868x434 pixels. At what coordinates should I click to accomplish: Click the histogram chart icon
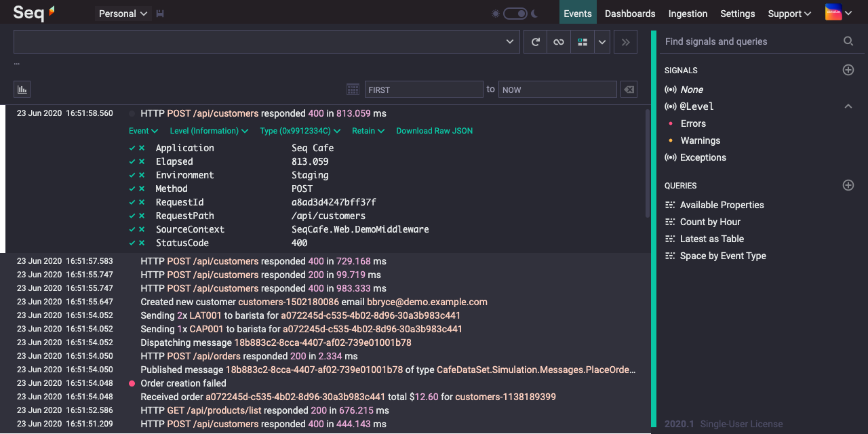pos(22,89)
